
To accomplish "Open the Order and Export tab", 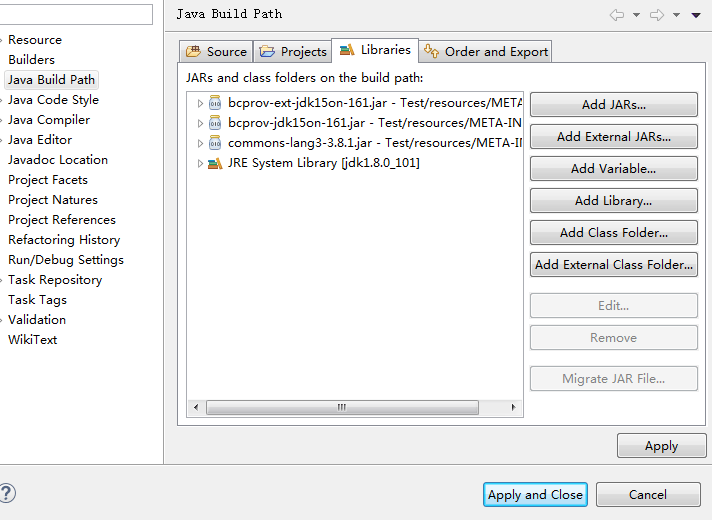I will (x=485, y=51).
